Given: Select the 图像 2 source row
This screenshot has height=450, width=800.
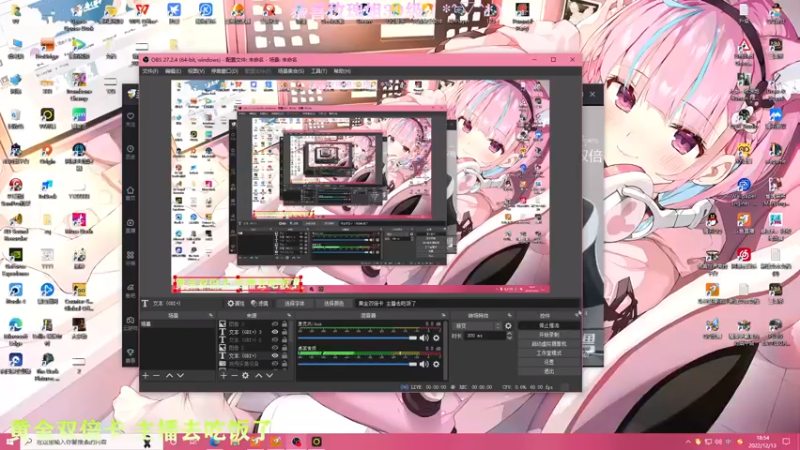Looking at the screenshot, I should 254,348.
